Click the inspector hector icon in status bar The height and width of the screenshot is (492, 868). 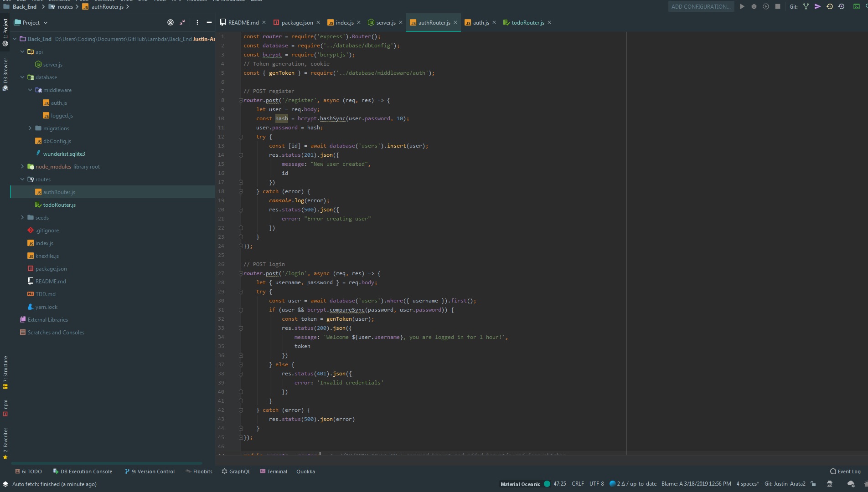pyautogui.click(x=830, y=484)
